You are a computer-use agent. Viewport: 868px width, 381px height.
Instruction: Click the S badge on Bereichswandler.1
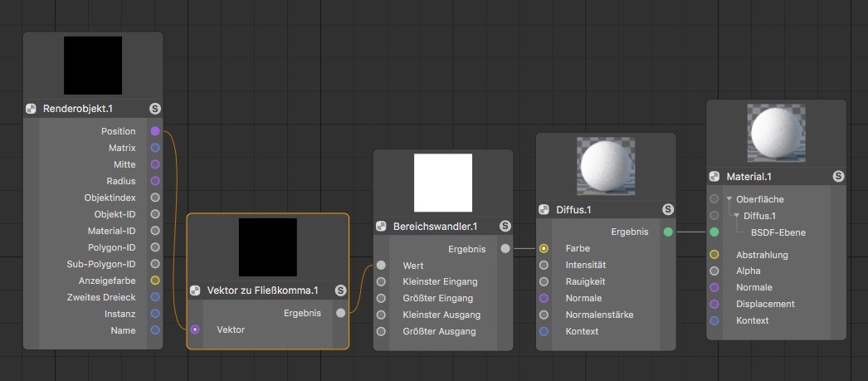click(x=505, y=226)
